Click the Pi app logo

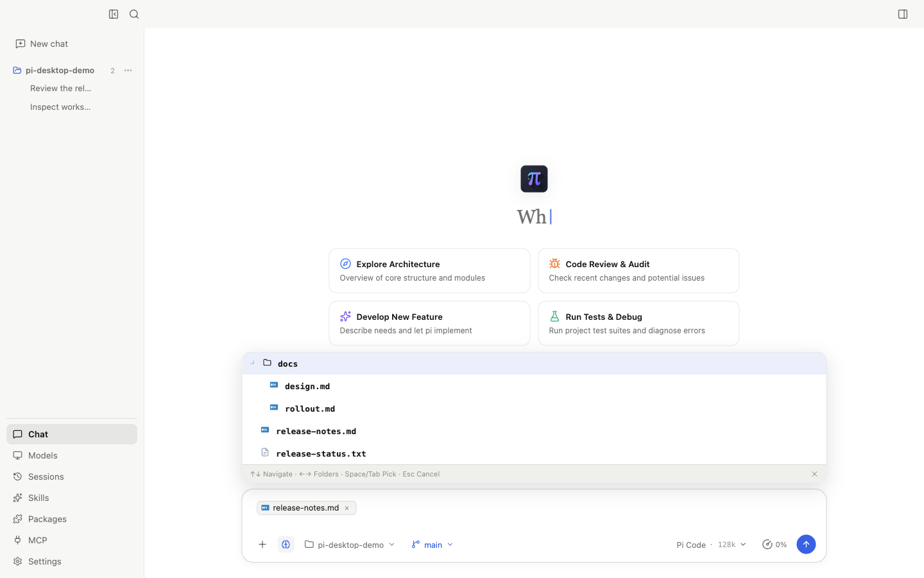click(x=534, y=179)
